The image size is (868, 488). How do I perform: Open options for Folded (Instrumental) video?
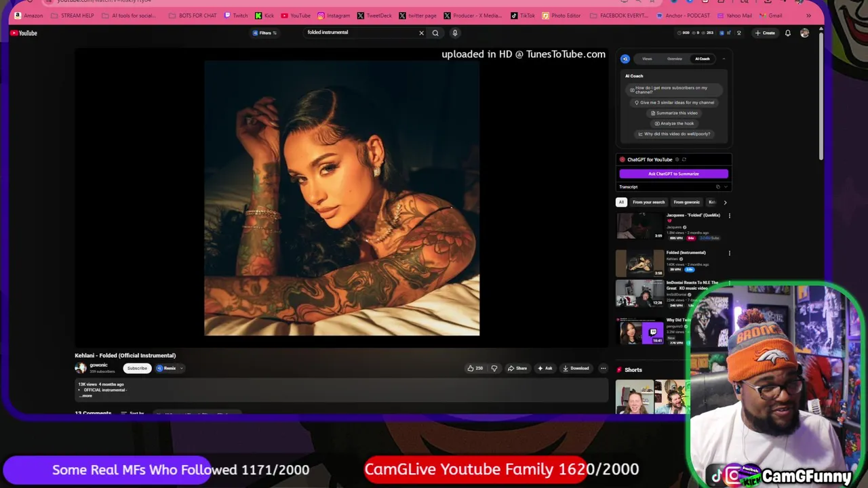(730, 253)
